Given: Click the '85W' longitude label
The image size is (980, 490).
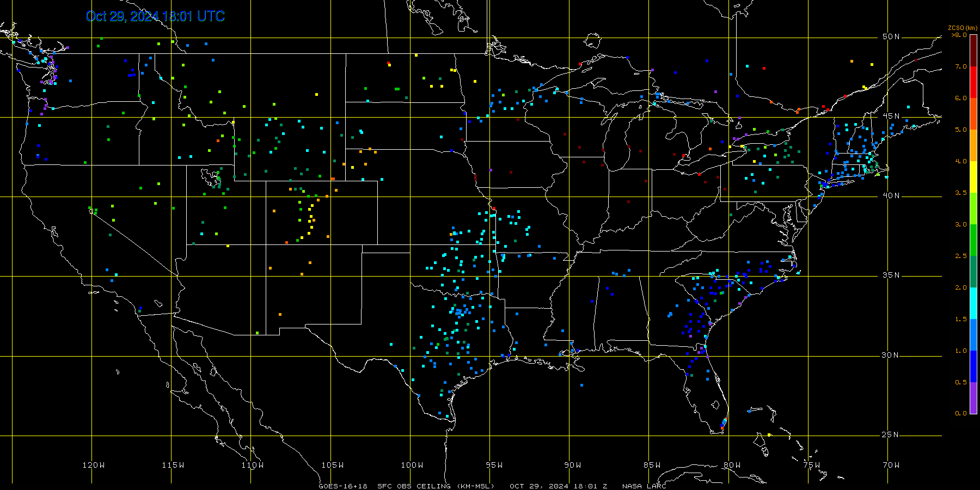Looking at the screenshot, I should 652,465.
